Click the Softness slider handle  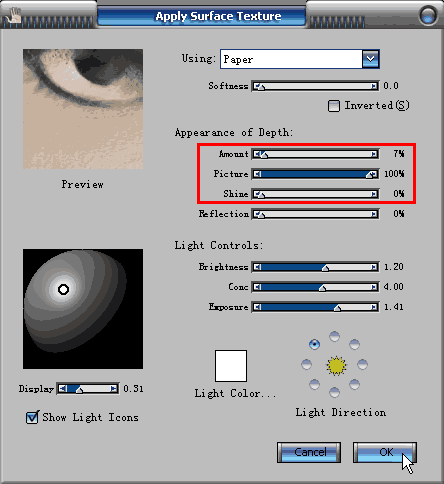262,88
